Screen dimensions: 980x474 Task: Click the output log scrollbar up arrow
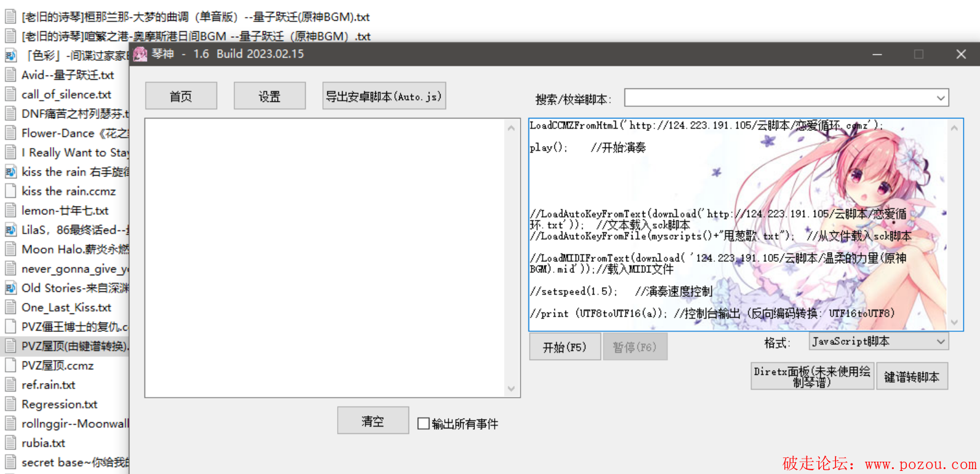(x=511, y=128)
